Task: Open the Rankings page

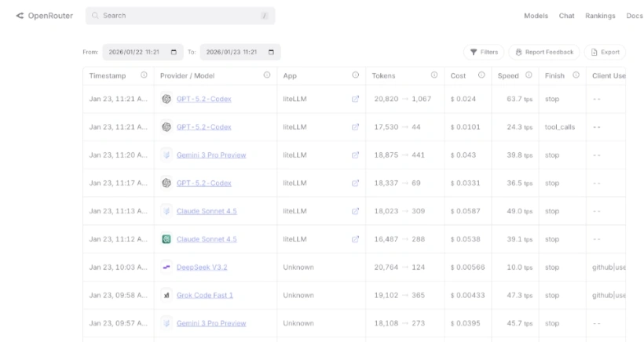Action: click(x=600, y=16)
